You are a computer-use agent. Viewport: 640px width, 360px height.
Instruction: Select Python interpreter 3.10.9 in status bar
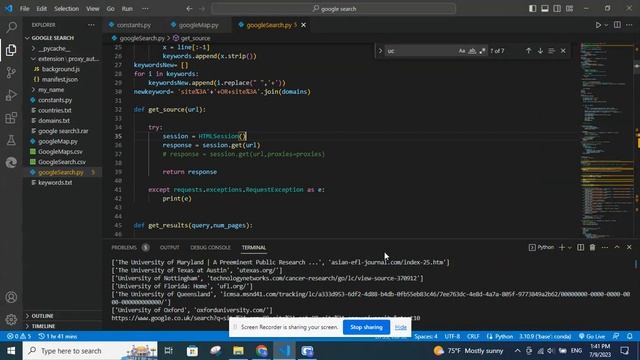[545, 336]
